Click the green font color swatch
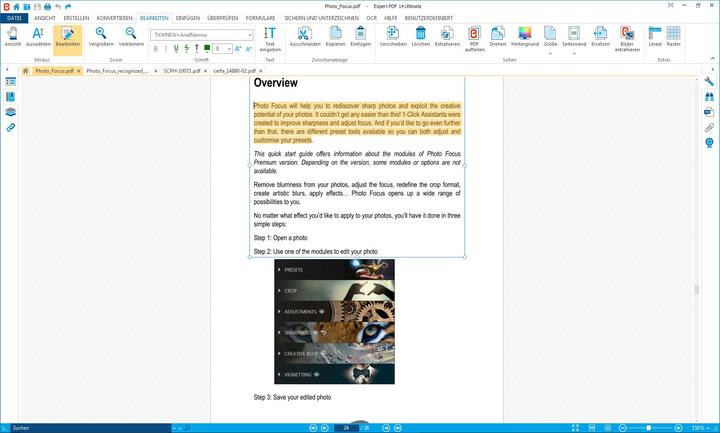This screenshot has width=720, height=433. click(x=207, y=48)
